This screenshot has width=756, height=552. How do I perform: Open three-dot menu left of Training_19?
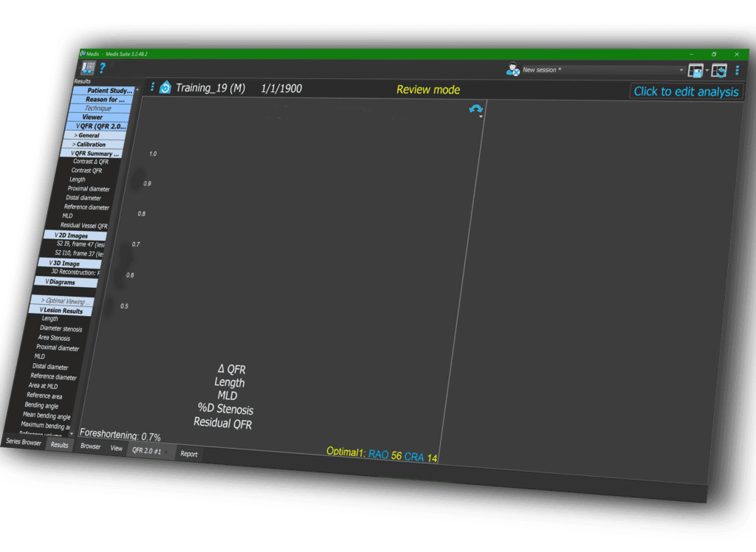click(x=153, y=87)
